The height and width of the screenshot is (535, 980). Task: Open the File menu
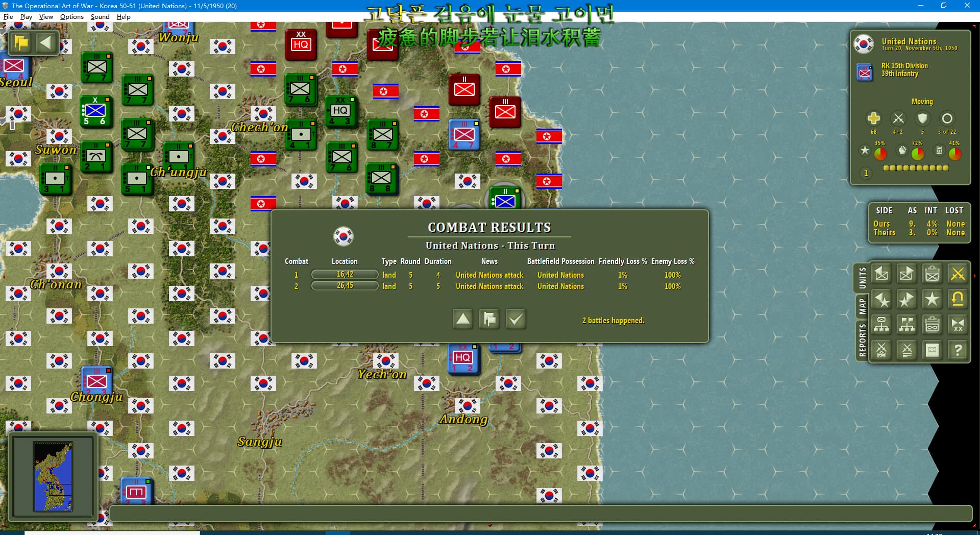pyautogui.click(x=8, y=16)
